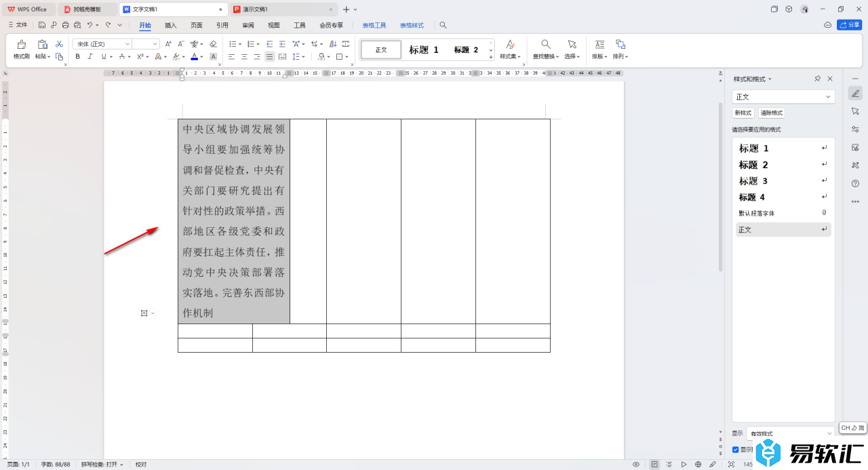Screen dimensions: 868x470
Task: Click the selection arrow icon in right sidebar
Action: 855,111
